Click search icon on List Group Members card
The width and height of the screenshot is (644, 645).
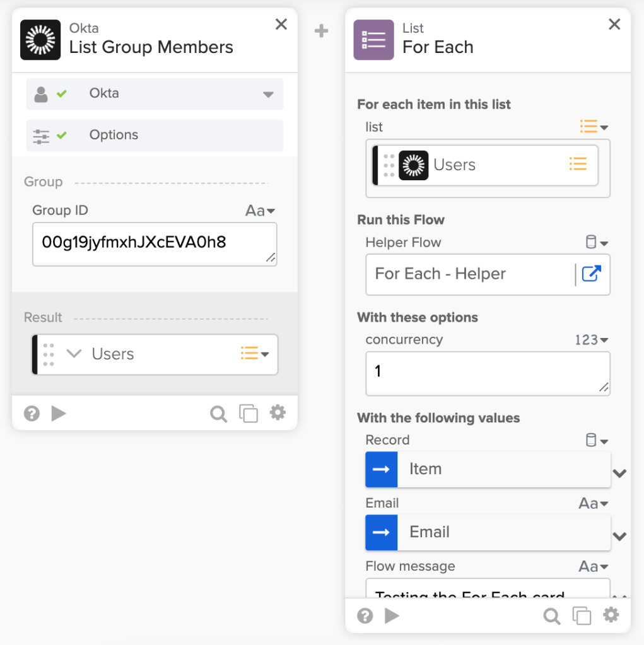point(218,414)
